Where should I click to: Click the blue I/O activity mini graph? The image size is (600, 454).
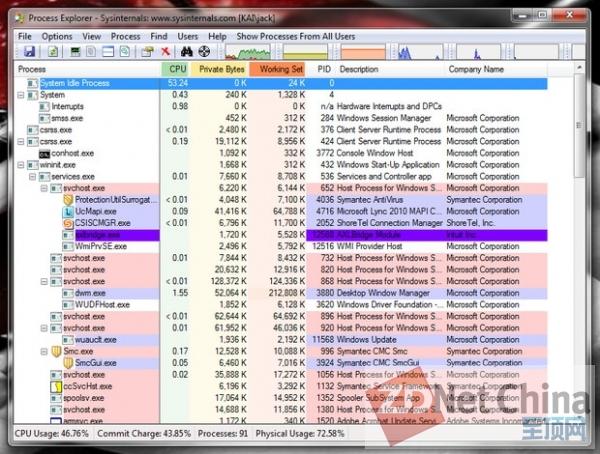click(x=420, y=52)
